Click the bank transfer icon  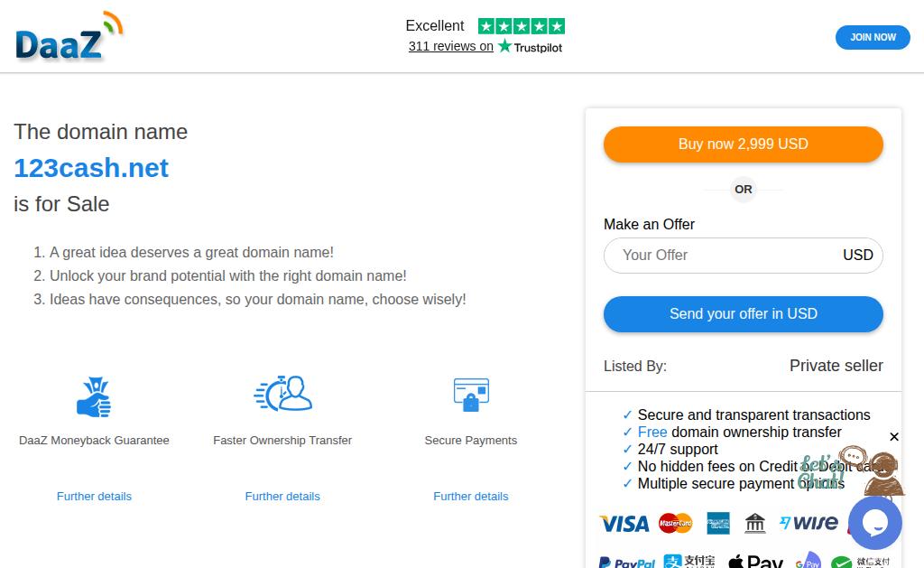(x=755, y=524)
